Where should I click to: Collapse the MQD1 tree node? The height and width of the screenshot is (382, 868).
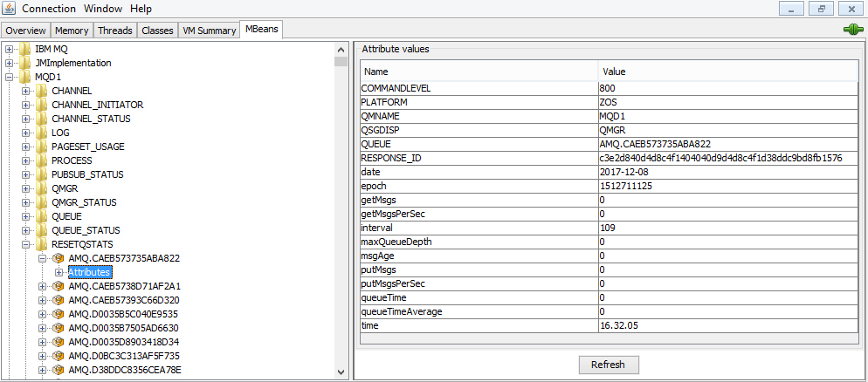point(10,77)
